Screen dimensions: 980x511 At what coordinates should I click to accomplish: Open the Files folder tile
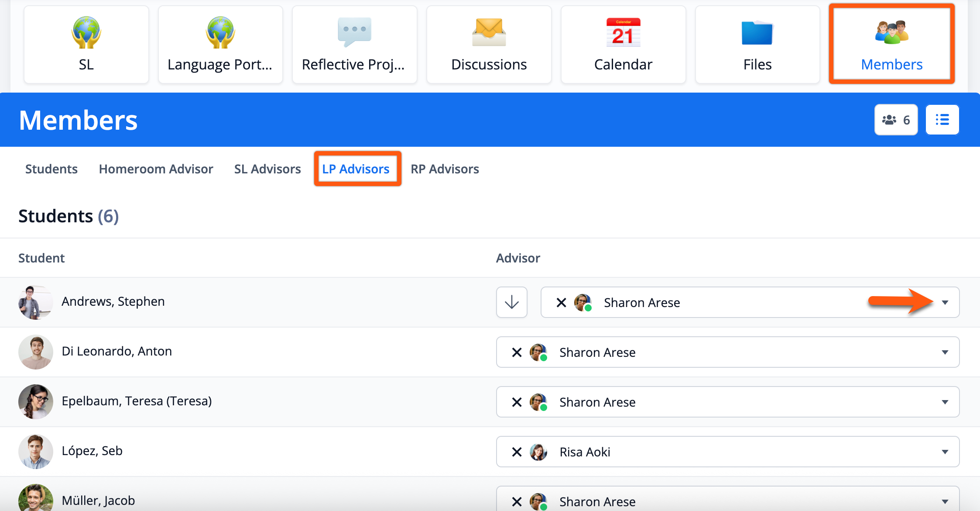757,45
